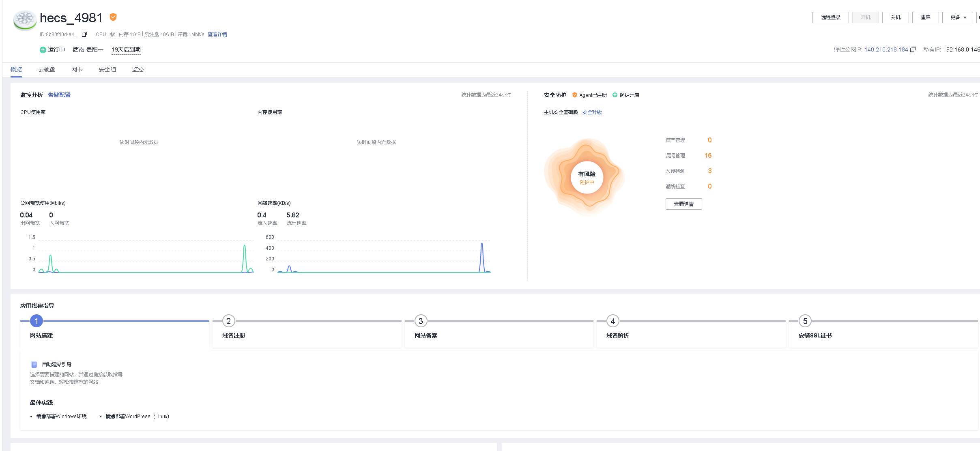This screenshot has height=451, width=980.
Task: Click the hecs_4981 server avatar icon
Action: (25, 20)
